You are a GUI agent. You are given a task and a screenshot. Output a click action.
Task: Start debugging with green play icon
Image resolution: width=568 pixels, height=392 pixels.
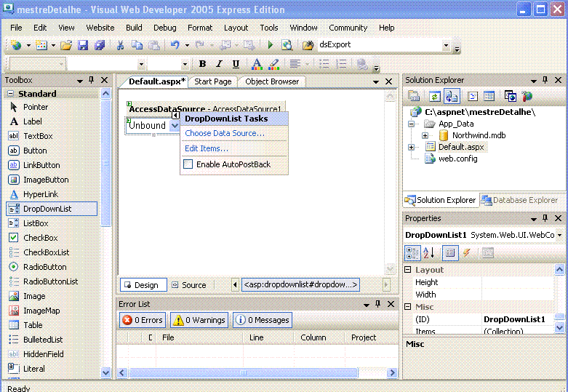270,45
